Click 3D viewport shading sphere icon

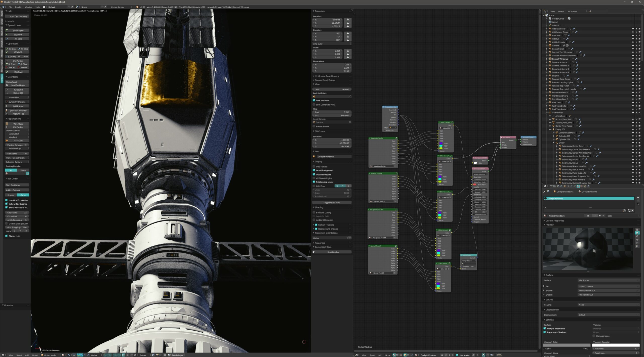(63, 355)
